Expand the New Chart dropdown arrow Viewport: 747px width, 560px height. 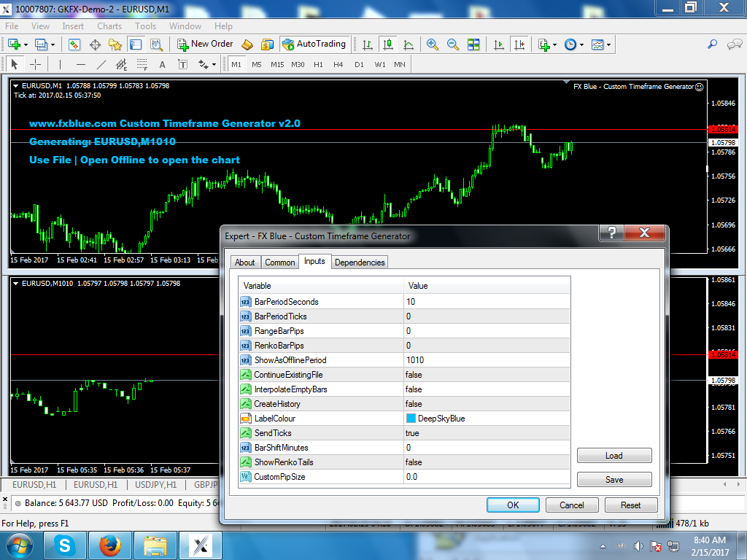(26, 44)
